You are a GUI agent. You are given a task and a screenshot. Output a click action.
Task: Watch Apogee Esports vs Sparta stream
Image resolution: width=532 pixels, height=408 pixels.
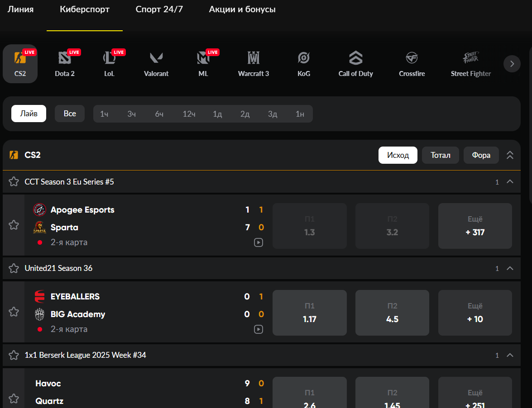point(258,242)
